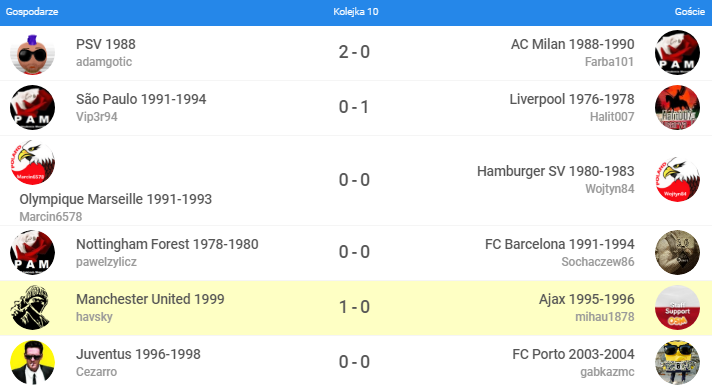Click Halit007's red horseman avatar
The height and width of the screenshot is (389, 712).
(x=677, y=108)
